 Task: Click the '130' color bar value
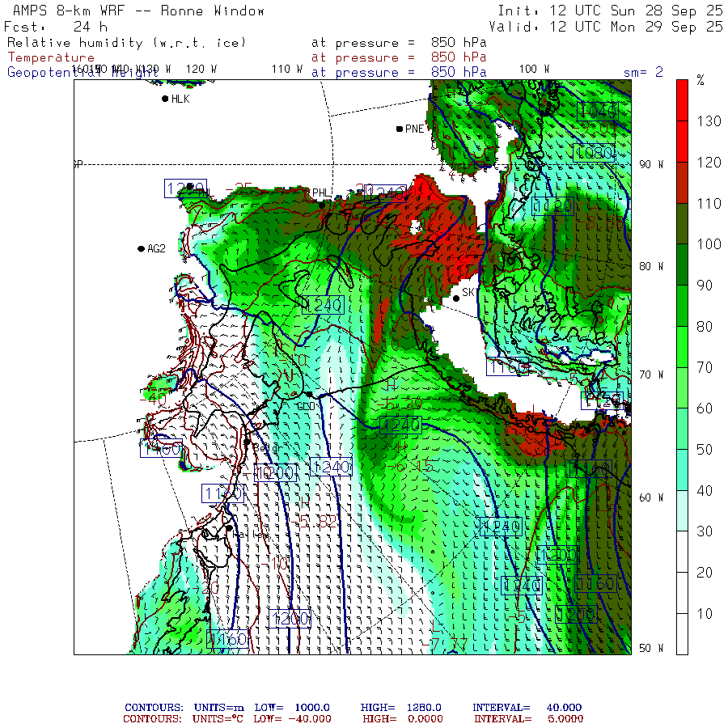(x=709, y=121)
